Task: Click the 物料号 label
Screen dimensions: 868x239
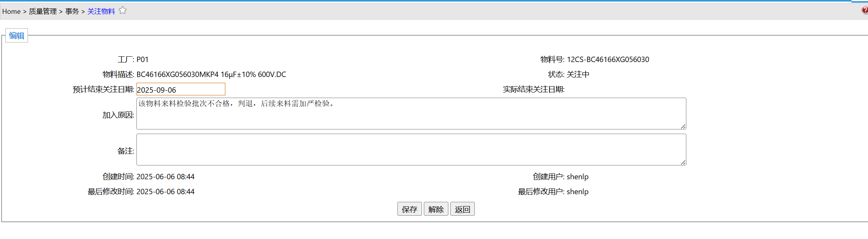Action: click(x=552, y=59)
